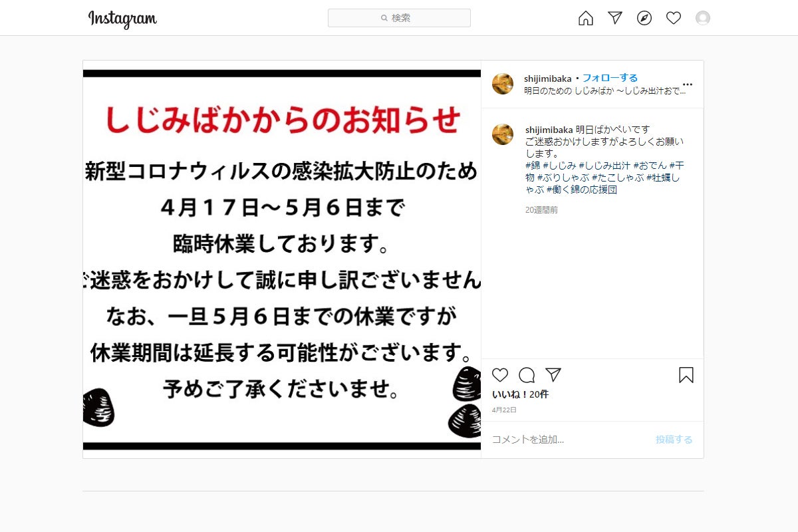The width and height of the screenshot is (798, 532).
Task: Open activity feed heart icon in header
Action: [674, 18]
